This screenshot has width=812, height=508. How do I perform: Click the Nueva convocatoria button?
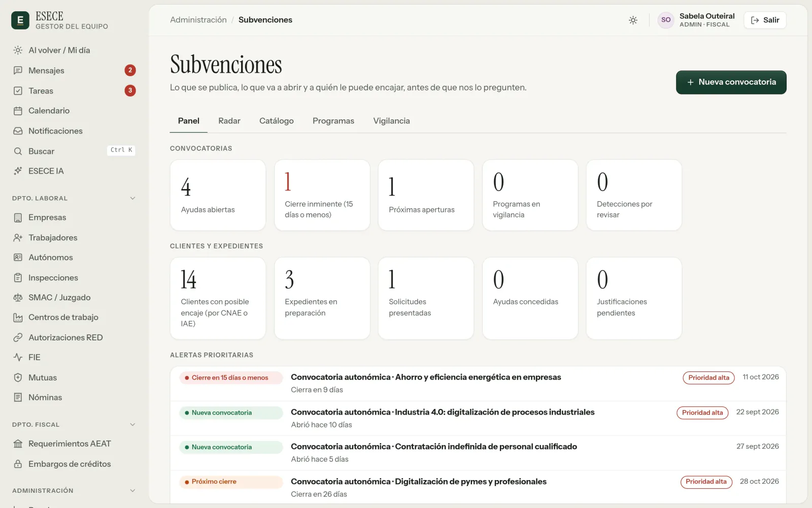[x=731, y=82]
